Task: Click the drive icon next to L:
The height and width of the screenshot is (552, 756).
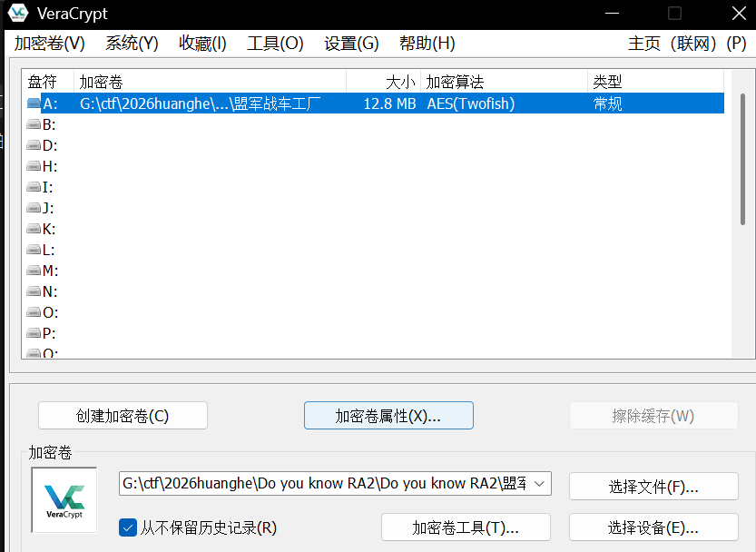Action: tap(34, 250)
